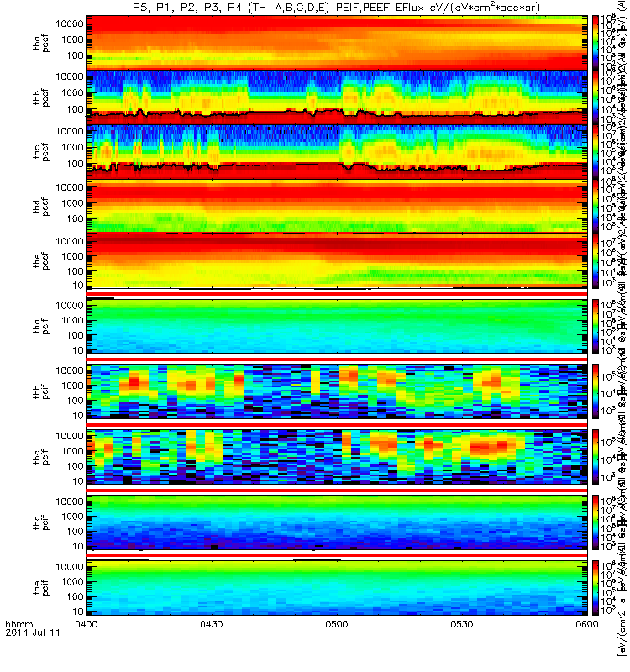Click the color bar beside thc peef panel
The image size is (630, 672).
click(x=596, y=152)
